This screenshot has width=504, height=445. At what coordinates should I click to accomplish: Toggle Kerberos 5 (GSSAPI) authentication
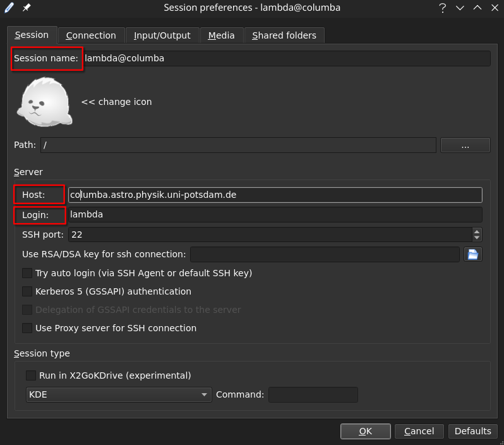tap(27, 291)
